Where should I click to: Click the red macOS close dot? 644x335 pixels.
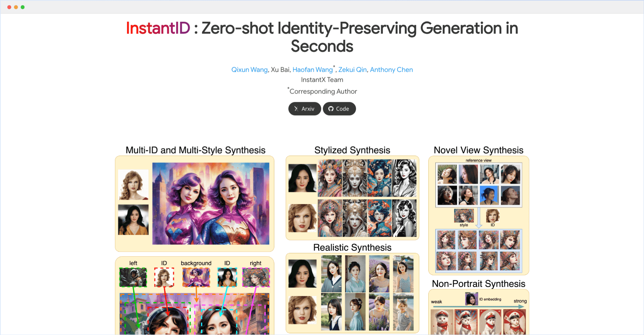[9, 7]
